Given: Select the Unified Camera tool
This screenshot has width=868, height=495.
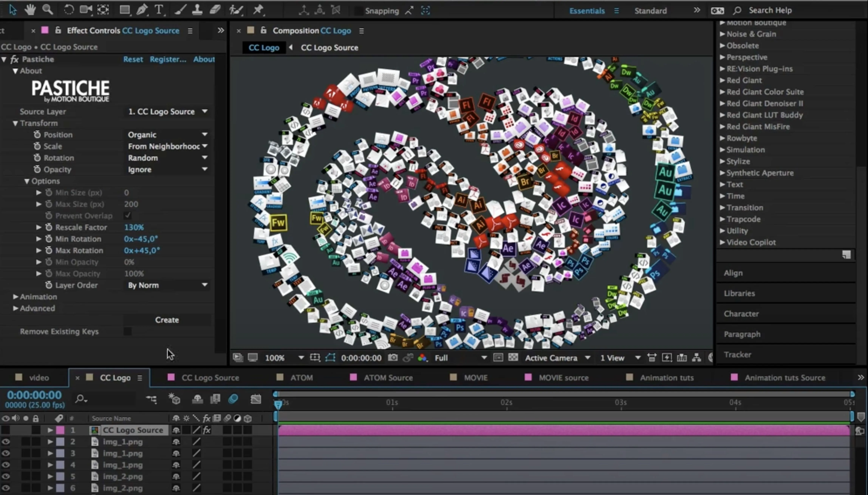Looking at the screenshot, I should 86,10.
